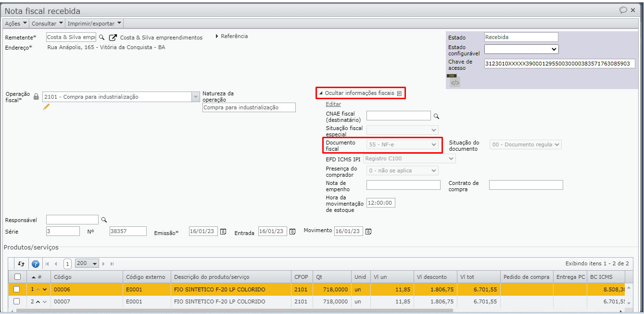Open the Presença do comprador dropdown
Image resolution: width=644 pixels, height=314 pixels.
pos(403,170)
